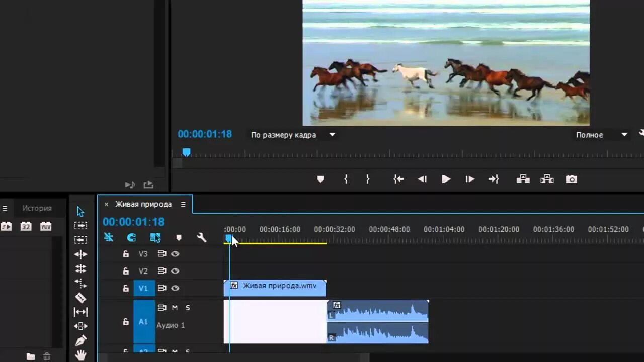The width and height of the screenshot is (644, 362).
Task: Go to In point
Action: (x=398, y=179)
